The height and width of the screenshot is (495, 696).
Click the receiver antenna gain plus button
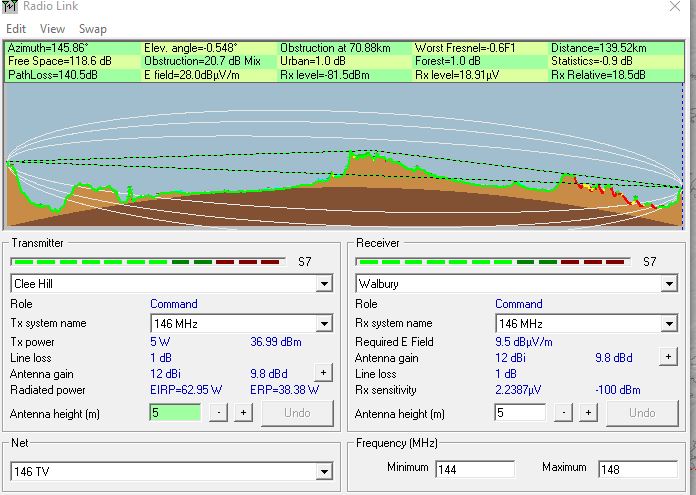pos(668,356)
